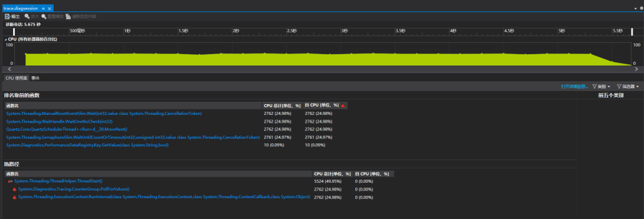Image resolution: width=644 pixels, height=219 pixels.
Task: Open the 打开详细信息 link
Action: point(575,86)
